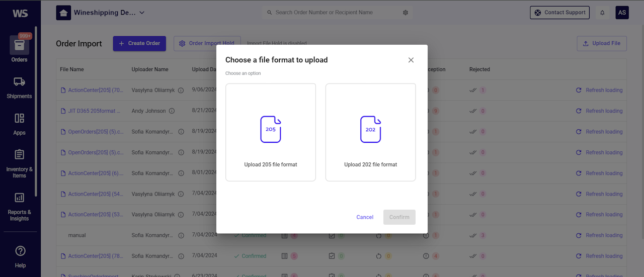This screenshot has height=277, width=644.
Task: Open search filter settings icon
Action: pos(406,13)
